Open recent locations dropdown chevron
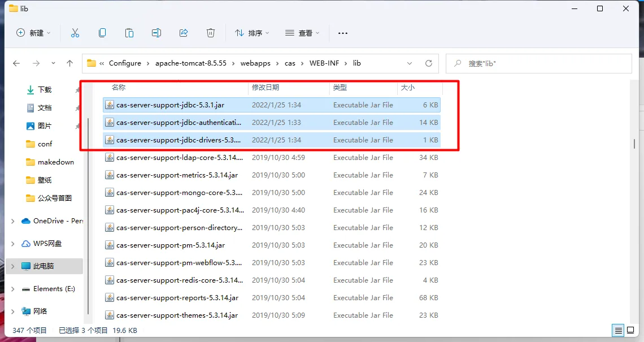644x342 pixels. (54, 63)
